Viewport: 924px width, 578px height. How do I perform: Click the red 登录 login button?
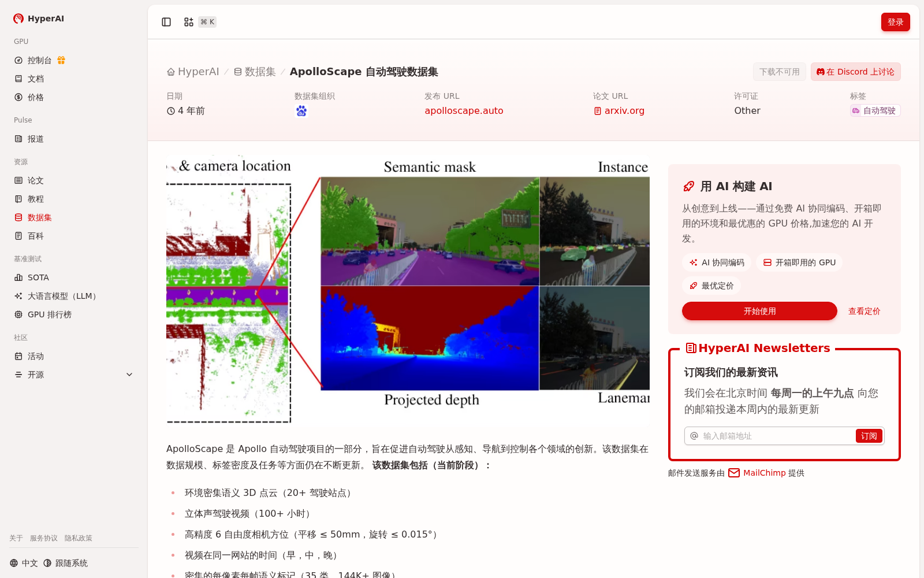click(896, 22)
